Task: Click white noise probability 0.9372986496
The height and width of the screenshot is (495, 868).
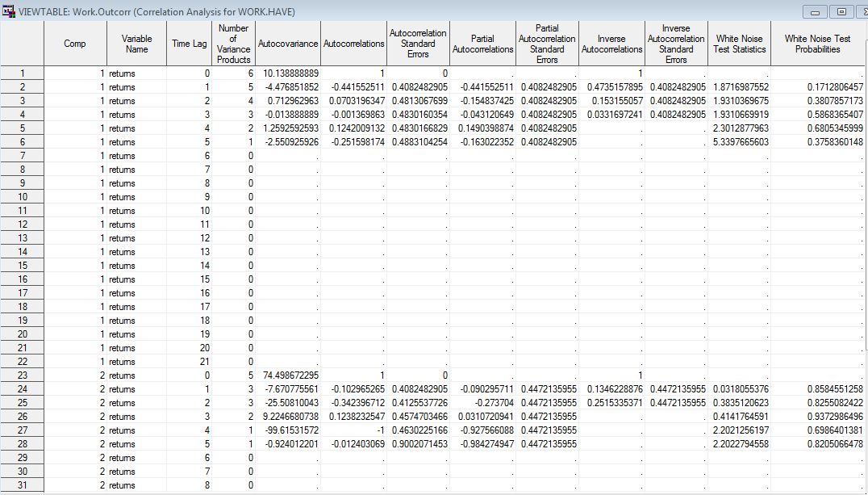Action: [818, 417]
